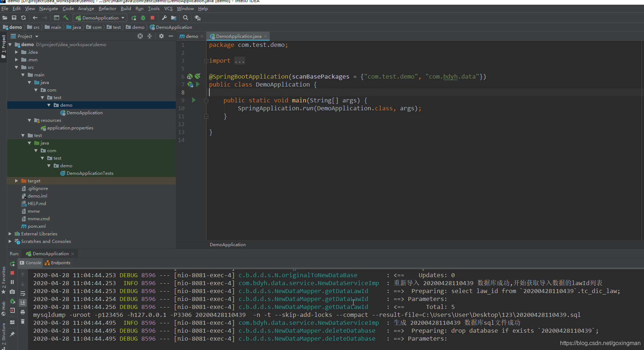Toggle Scroll to End in console
644x350 pixels.
[23, 303]
